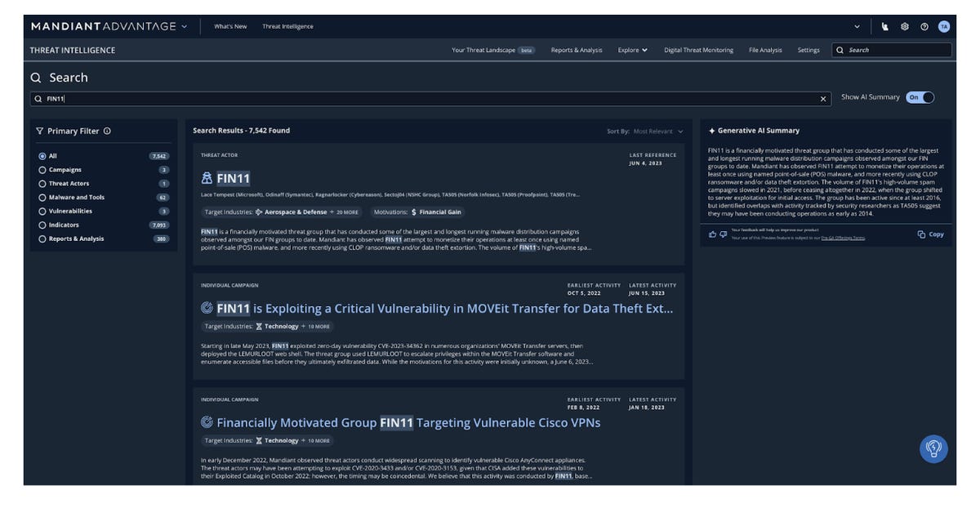Viewport: 980px width, 508px height.
Task: Select the Indicators filter radio button
Action: (x=42, y=225)
